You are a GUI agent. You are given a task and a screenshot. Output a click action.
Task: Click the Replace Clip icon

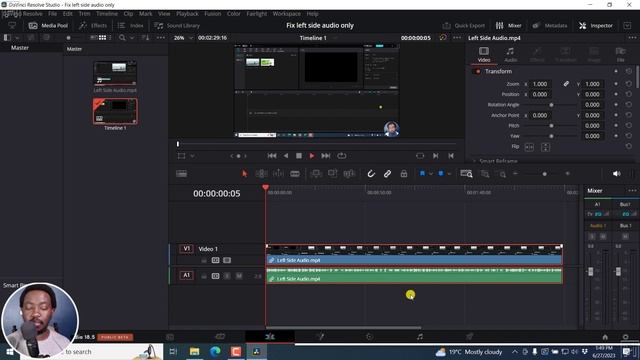pos(349,174)
